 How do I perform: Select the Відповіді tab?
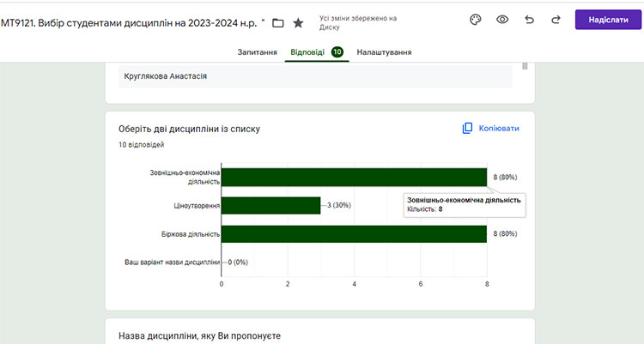point(307,52)
